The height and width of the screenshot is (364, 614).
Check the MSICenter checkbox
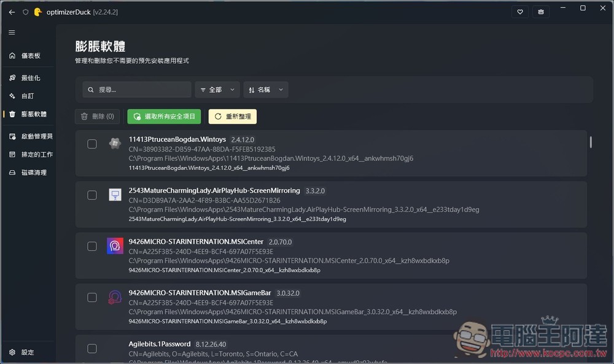pyautogui.click(x=92, y=246)
